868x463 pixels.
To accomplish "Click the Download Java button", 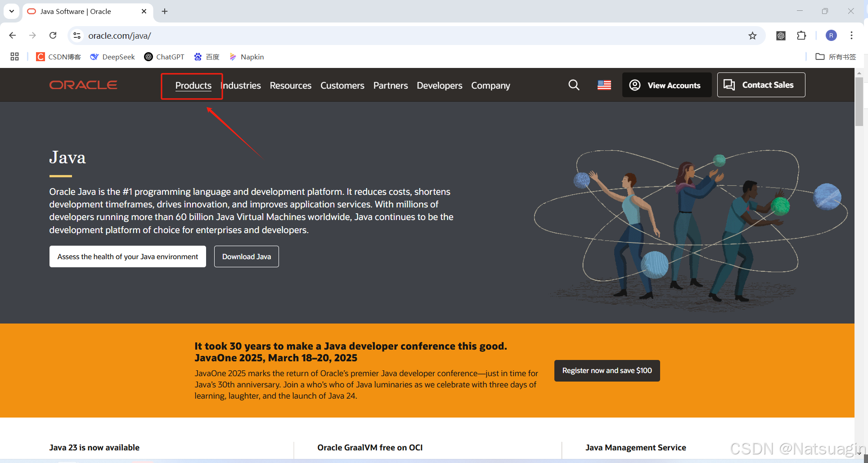I will click(x=247, y=256).
